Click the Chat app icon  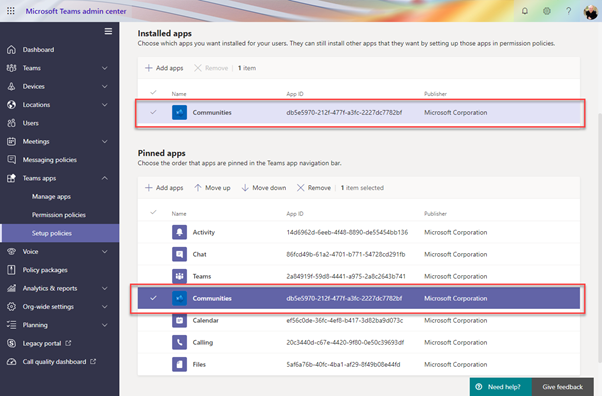click(x=179, y=254)
